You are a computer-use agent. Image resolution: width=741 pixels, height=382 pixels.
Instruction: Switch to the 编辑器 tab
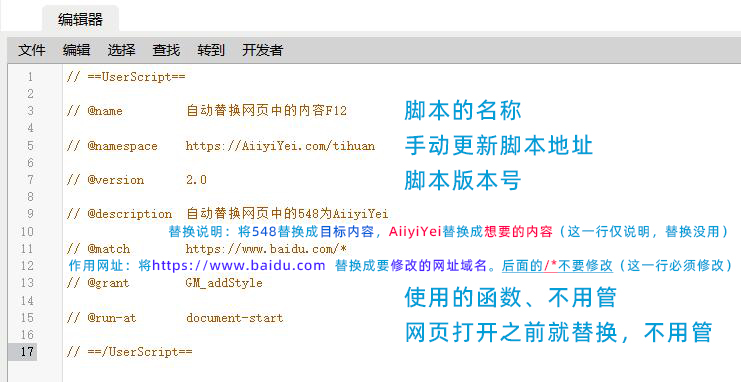pyautogui.click(x=80, y=19)
